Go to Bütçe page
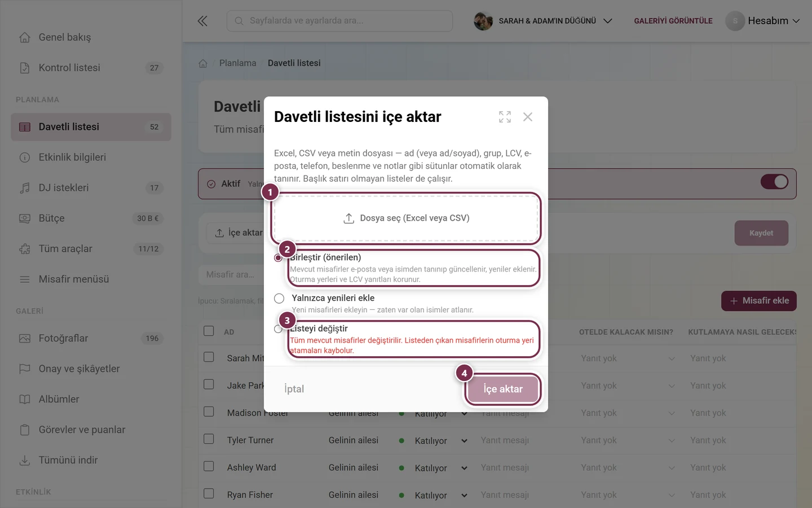Image resolution: width=812 pixels, height=508 pixels. [91, 218]
